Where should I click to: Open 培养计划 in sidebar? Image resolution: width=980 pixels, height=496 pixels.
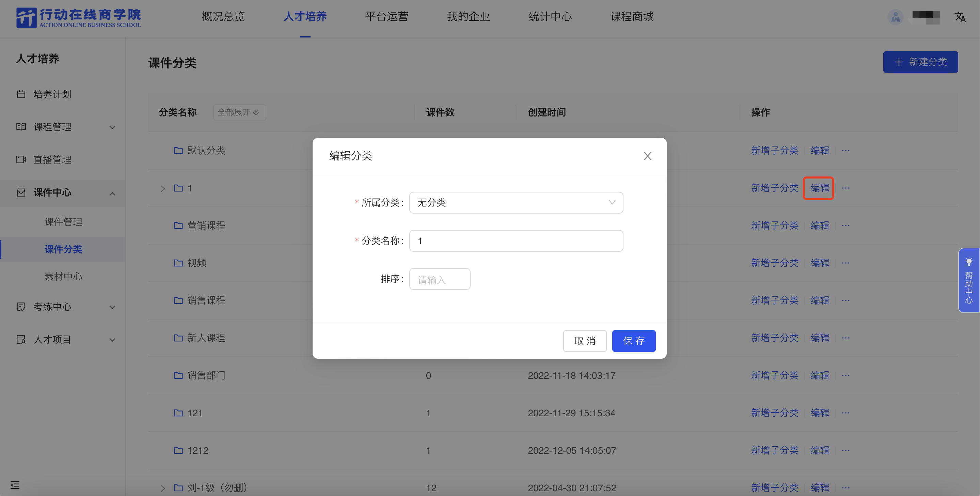point(52,94)
